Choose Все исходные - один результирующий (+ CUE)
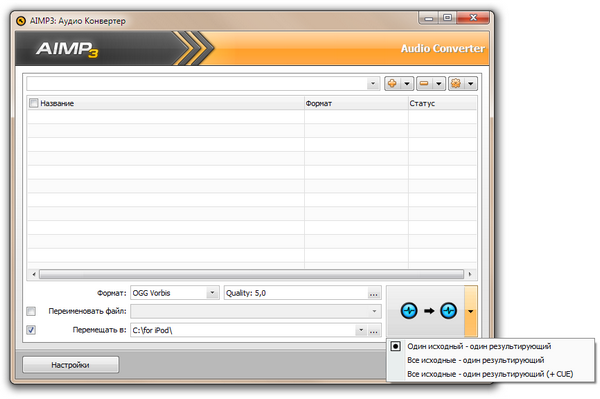Image resolution: width=600 pixels, height=399 pixels. point(490,374)
